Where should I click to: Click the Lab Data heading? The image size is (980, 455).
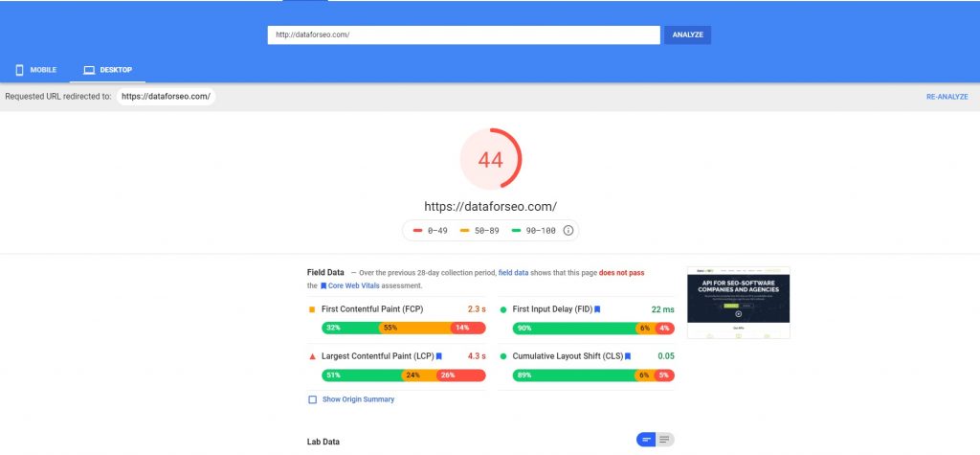point(323,442)
